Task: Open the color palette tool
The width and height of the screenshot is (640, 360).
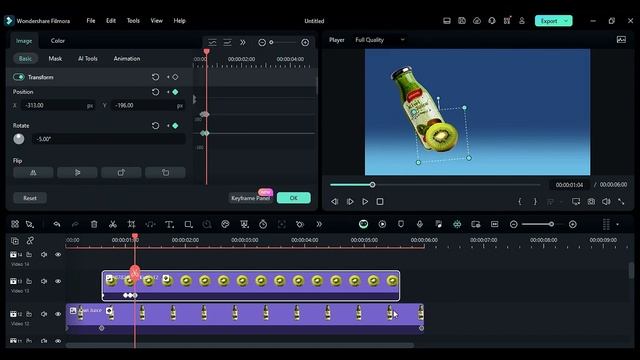Action: (x=225, y=224)
